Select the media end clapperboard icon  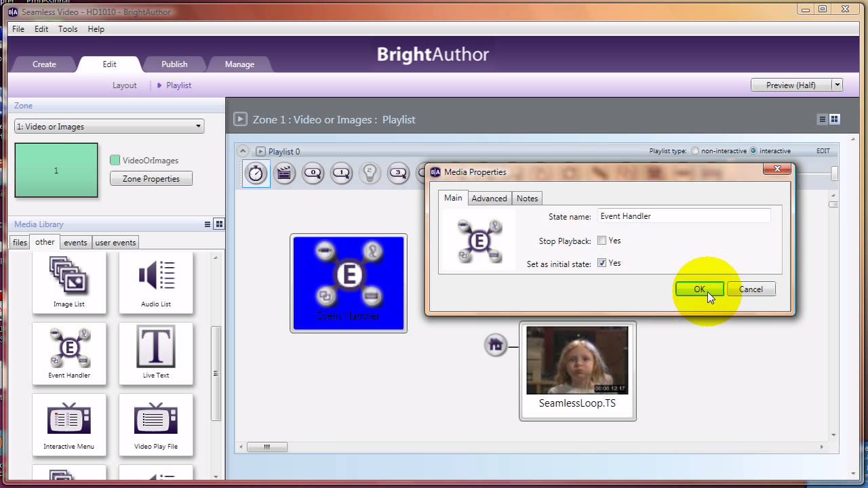point(284,174)
